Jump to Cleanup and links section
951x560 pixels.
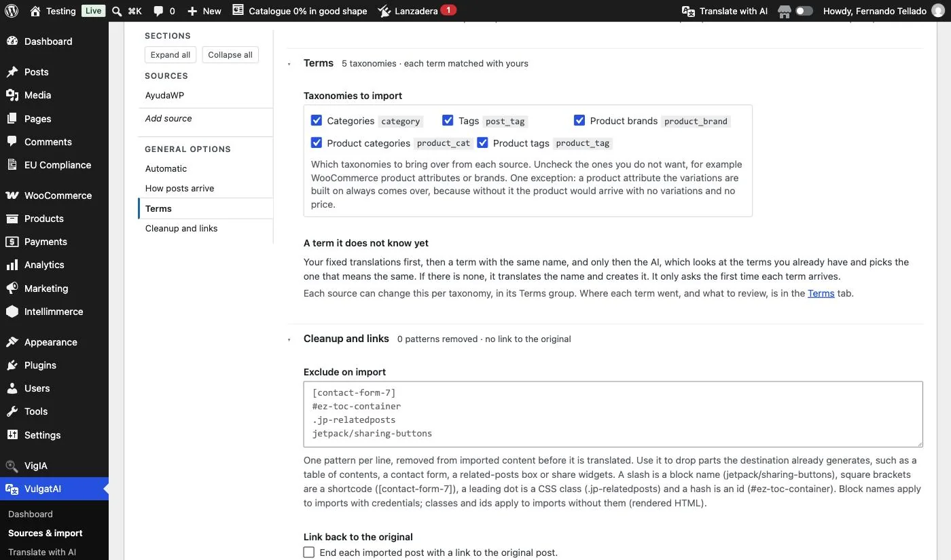[181, 228]
